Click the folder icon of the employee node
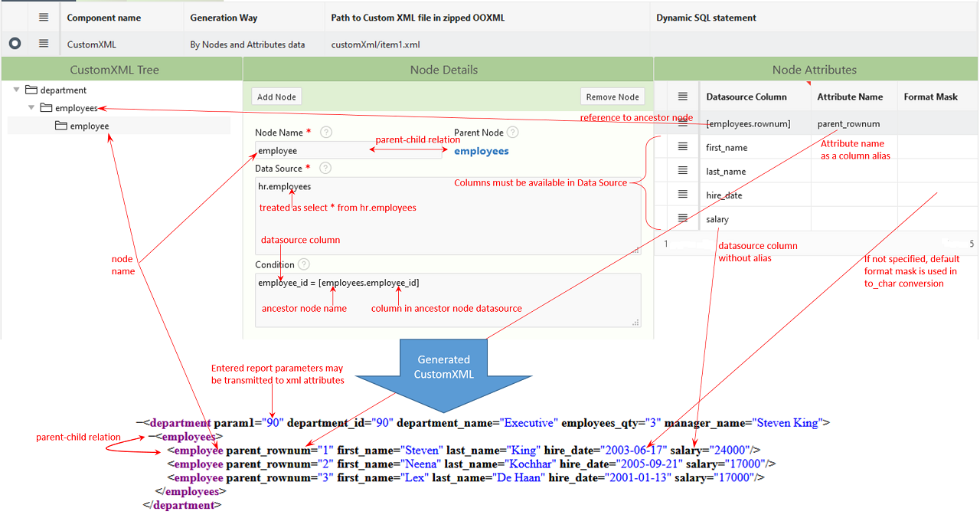Viewport: 980px width, 518px height. [61, 126]
